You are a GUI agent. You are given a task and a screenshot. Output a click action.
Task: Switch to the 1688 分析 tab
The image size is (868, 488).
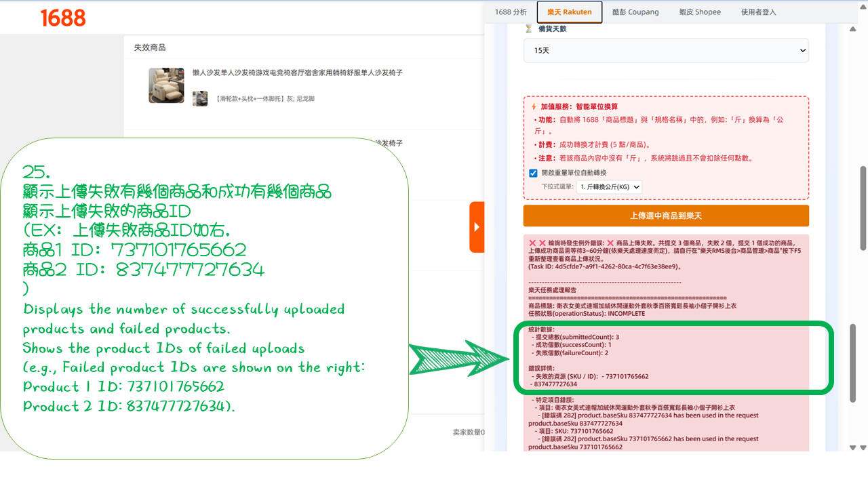511,12
